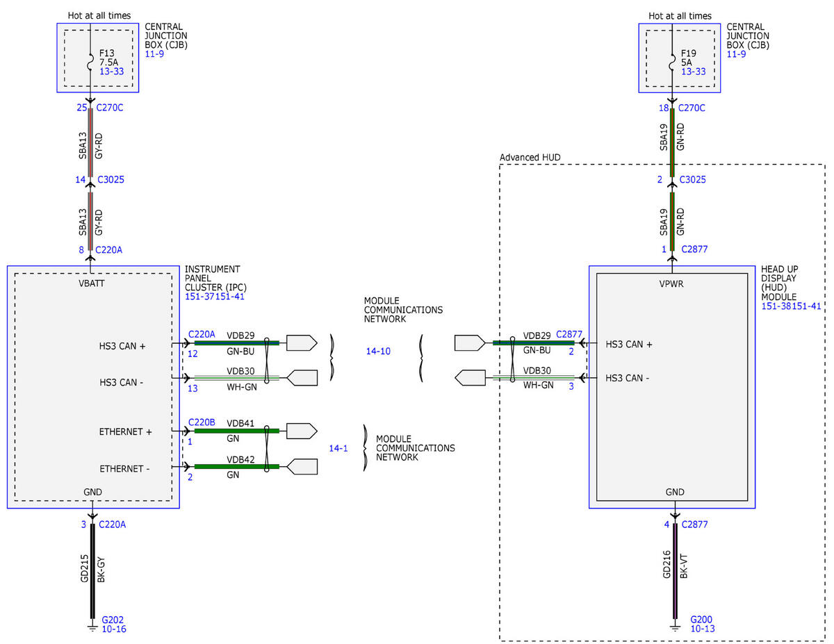Click the VBATT label in the IPC

(93, 283)
